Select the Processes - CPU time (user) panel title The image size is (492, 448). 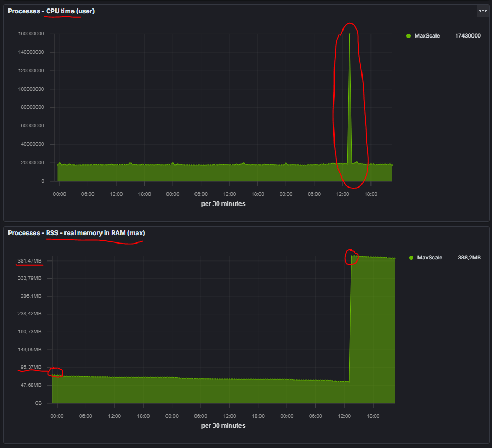(51, 11)
